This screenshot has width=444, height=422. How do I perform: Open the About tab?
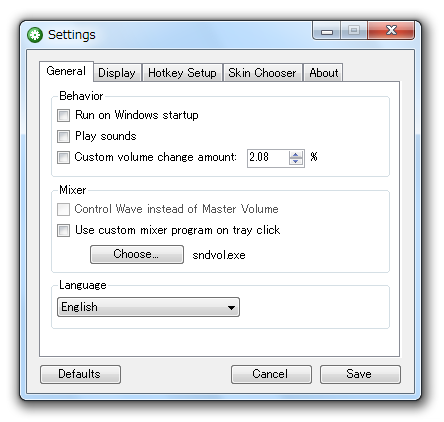point(323,73)
